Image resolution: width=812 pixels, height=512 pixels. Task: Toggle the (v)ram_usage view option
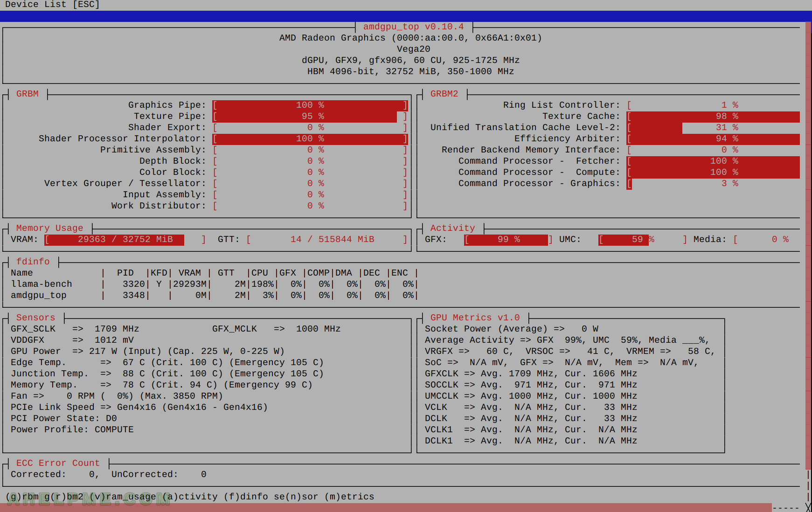point(123,497)
